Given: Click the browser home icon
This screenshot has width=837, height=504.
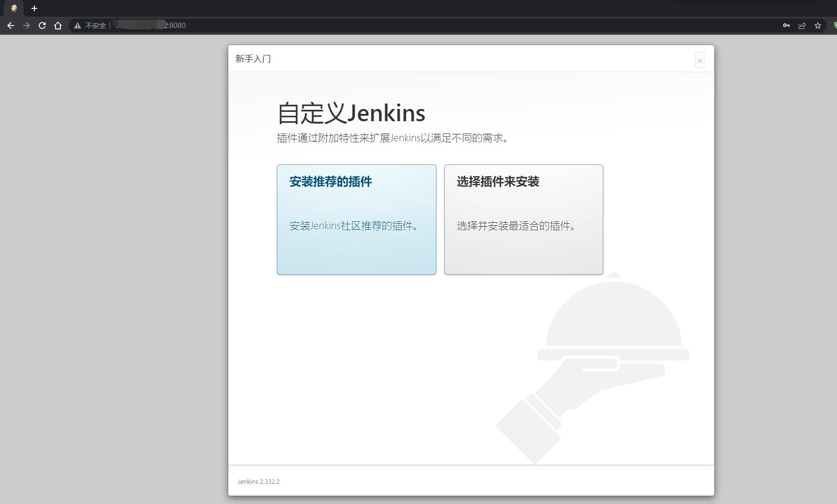Looking at the screenshot, I should tap(58, 26).
